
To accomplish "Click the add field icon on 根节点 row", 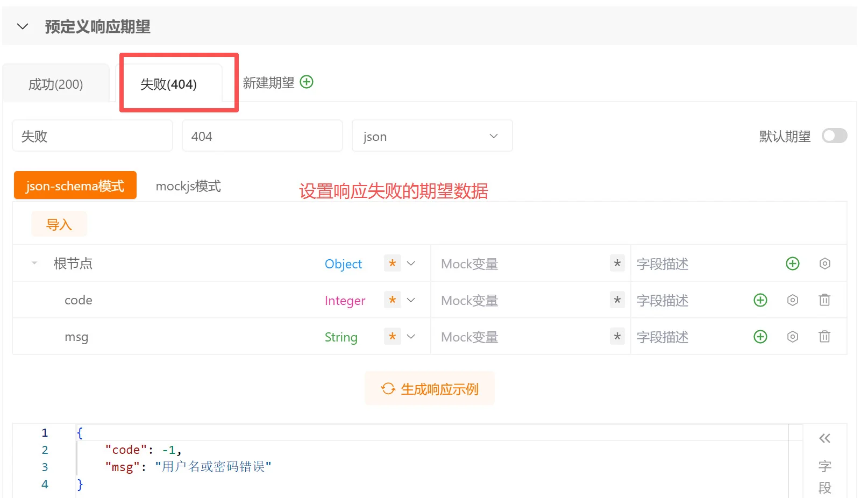I will pos(792,264).
